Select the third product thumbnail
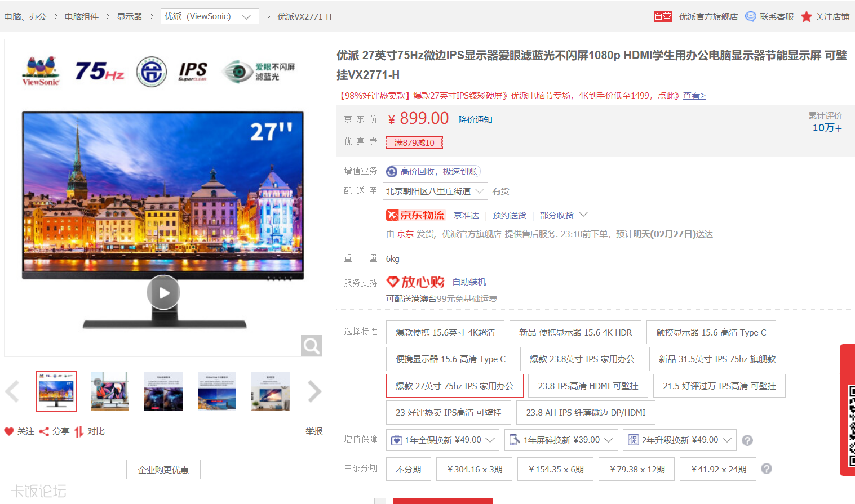The width and height of the screenshot is (855, 504). [x=163, y=391]
